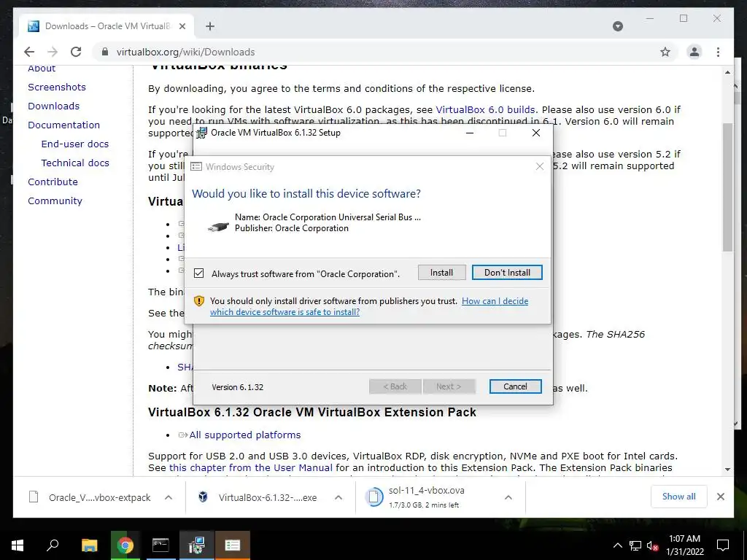Click the scrollbar up arrow
This screenshot has width=747, height=560.
(x=727, y=72)
